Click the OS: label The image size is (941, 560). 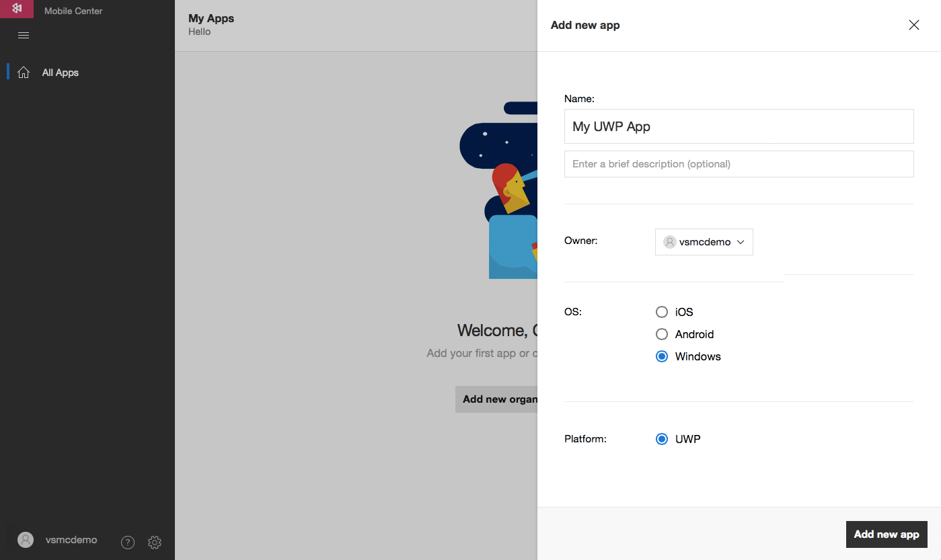click(x=573, y=311)
